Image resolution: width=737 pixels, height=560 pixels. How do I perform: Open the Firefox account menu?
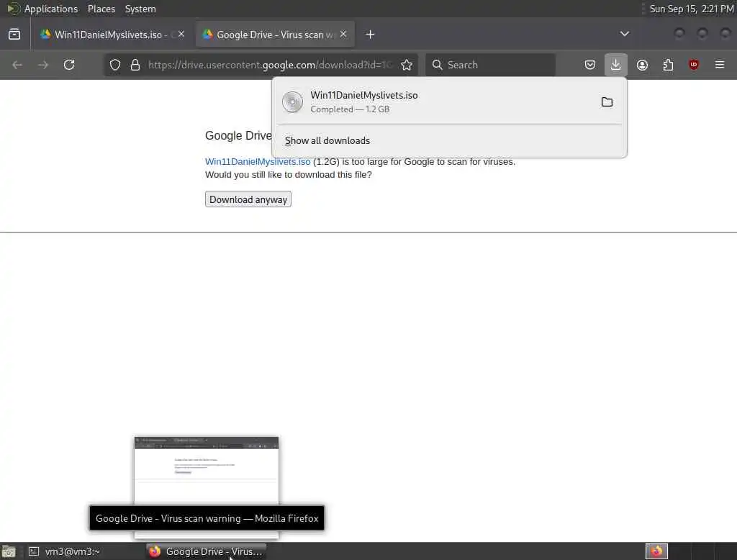coord(642,65)
